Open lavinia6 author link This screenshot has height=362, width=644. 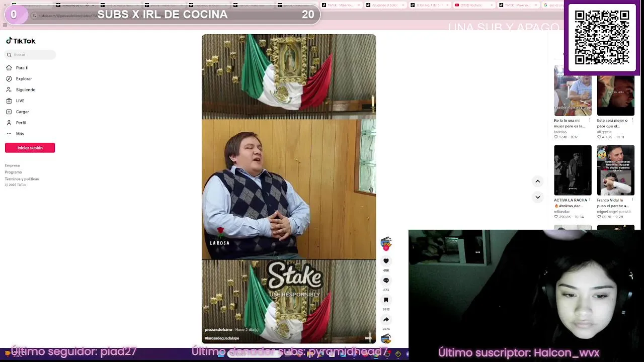click(x=560, y=132)
